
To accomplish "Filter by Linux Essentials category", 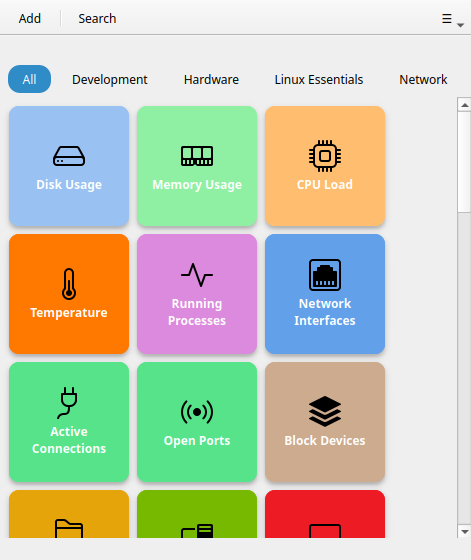I will (x=319, y=79).
